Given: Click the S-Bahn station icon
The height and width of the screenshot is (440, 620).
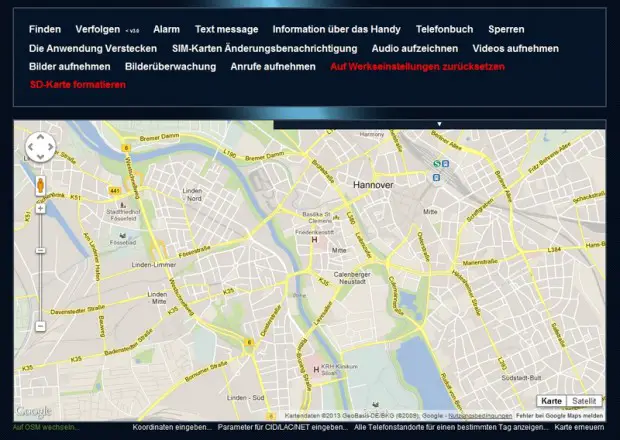Looking at the screenshot, I should [x=437, y=164].
